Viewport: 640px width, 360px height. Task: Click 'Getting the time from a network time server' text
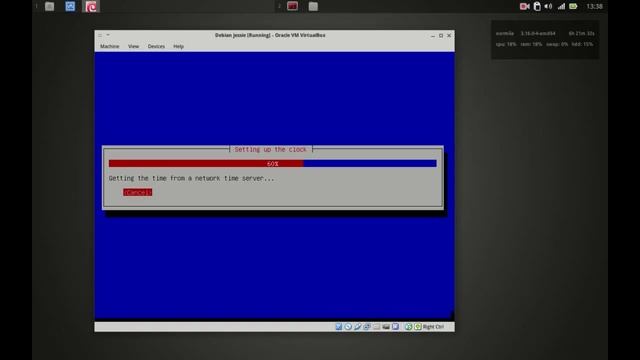[x=191, y=178]
